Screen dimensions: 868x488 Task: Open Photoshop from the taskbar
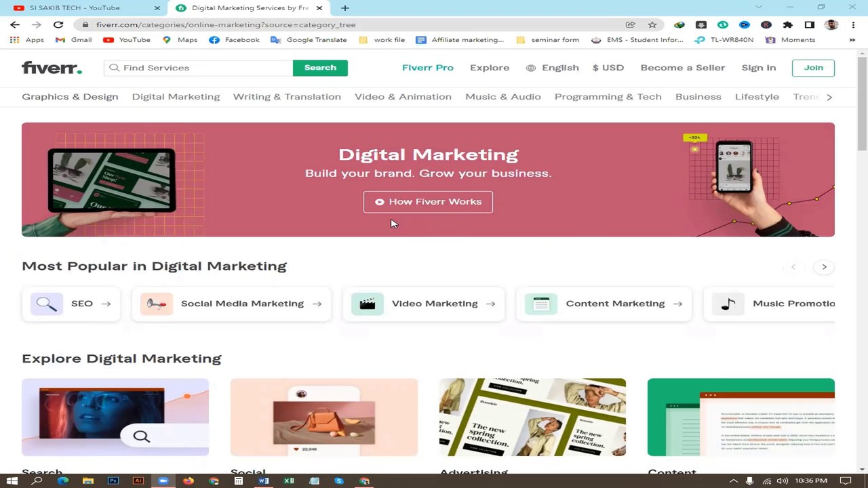[x=113, y=481]
